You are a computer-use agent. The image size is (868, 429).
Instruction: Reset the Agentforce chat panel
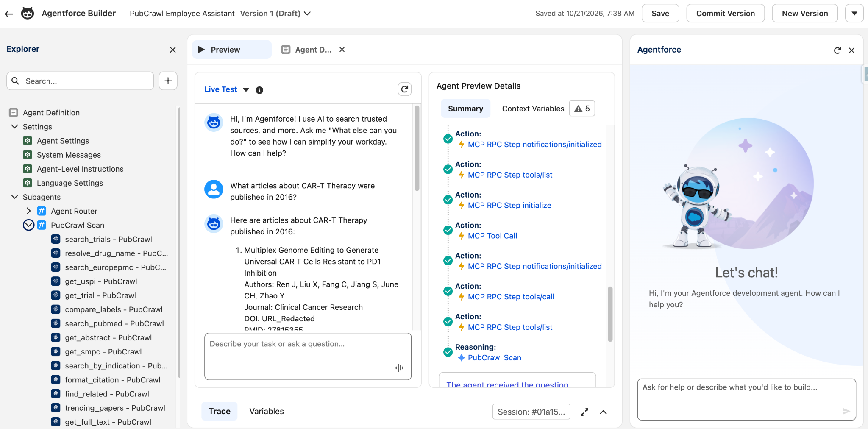[x=837, y=50]
